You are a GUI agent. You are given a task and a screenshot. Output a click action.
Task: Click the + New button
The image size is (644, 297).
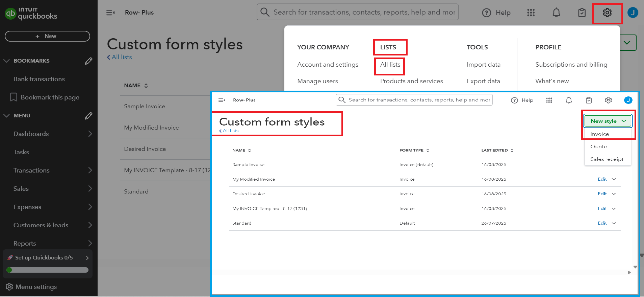point(47,36)
